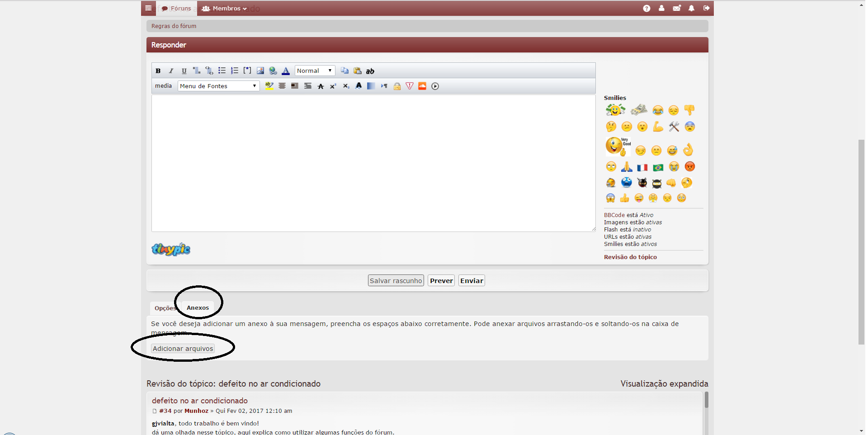The height and width of the screenshot is (435, 868).
Task: Insert the Brazil flag smiley
Action: coord(658,168)
